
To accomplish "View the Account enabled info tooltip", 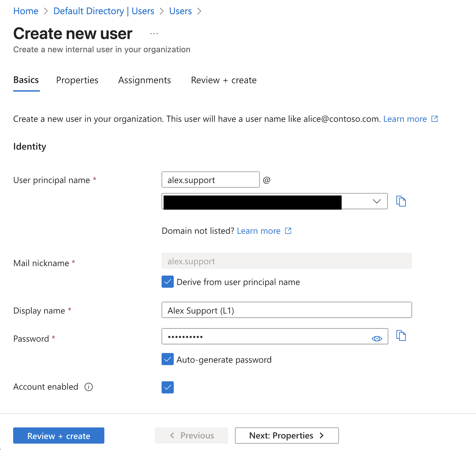I will [x=89, y=387].
